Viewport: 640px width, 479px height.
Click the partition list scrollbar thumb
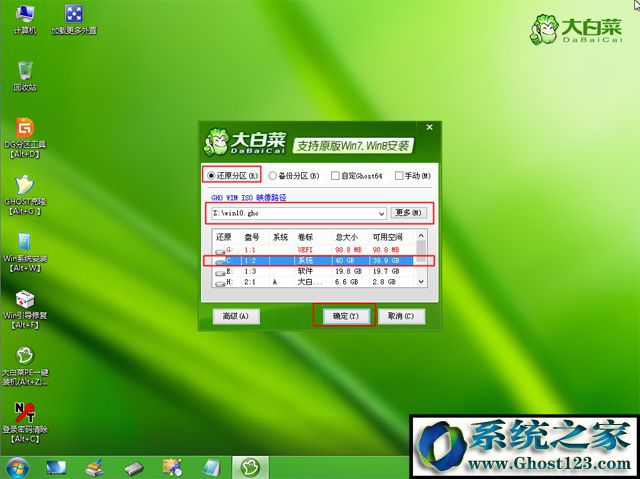click(x=421, y=251)
